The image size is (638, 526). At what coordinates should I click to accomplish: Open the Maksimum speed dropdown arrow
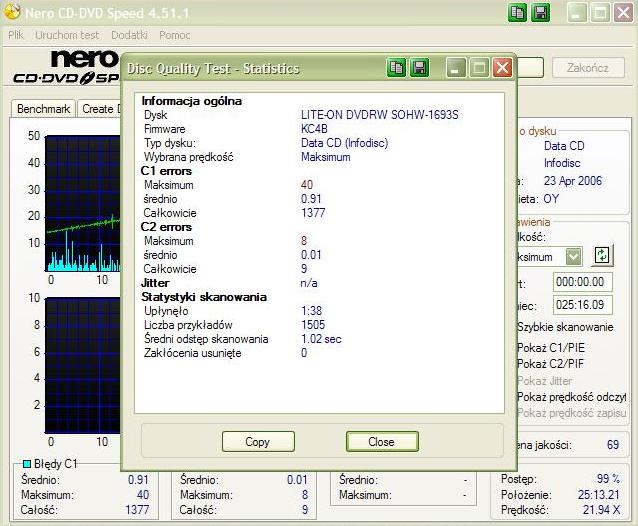coord(574,256)
